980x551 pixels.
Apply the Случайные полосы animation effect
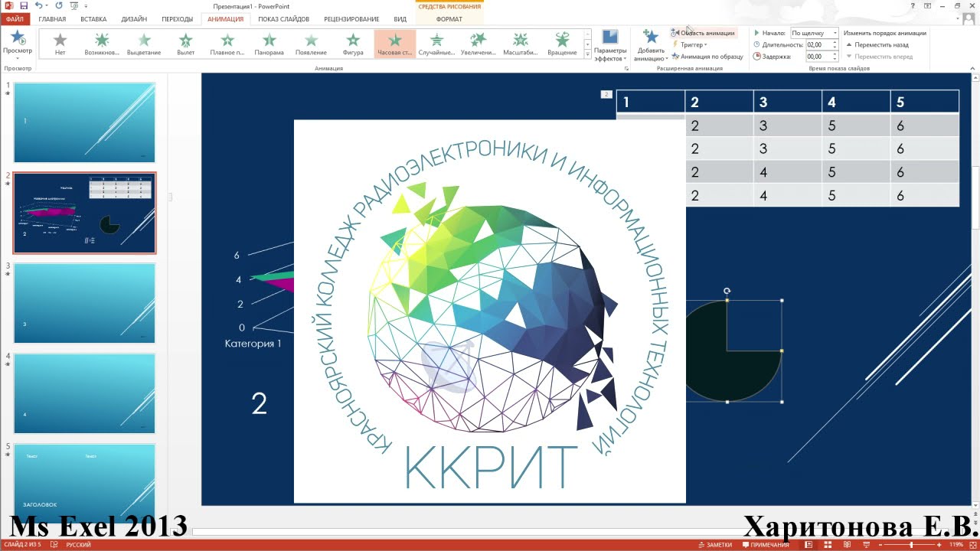click(x=436, y=44)
